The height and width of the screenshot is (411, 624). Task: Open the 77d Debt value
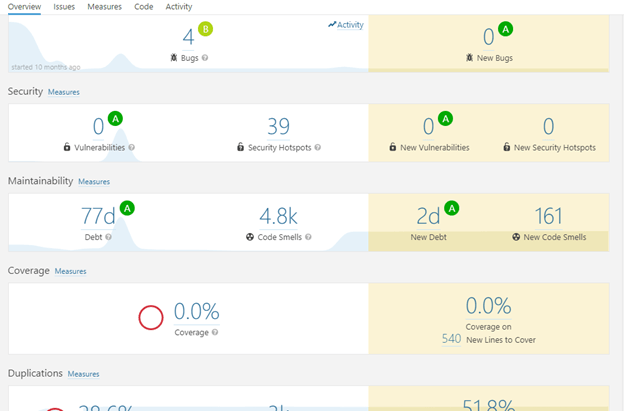(x=98, y=216)
